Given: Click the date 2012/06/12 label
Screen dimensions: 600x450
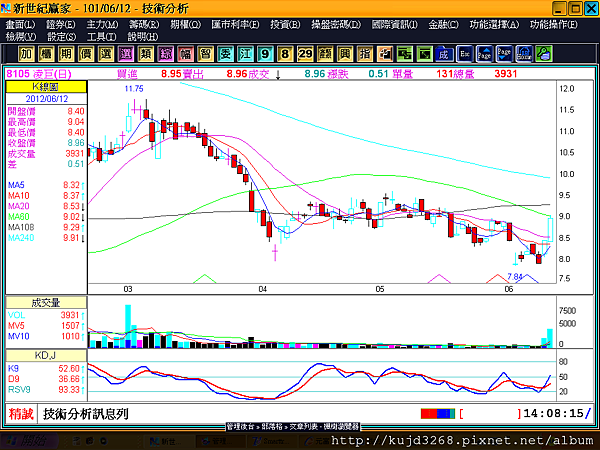Looking at the screenshot, I should click(x=47, y=99).
